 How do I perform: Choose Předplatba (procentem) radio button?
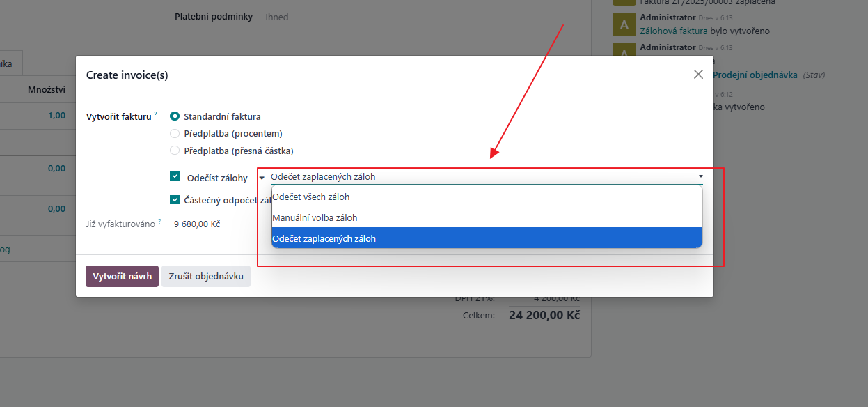(175, 133)
